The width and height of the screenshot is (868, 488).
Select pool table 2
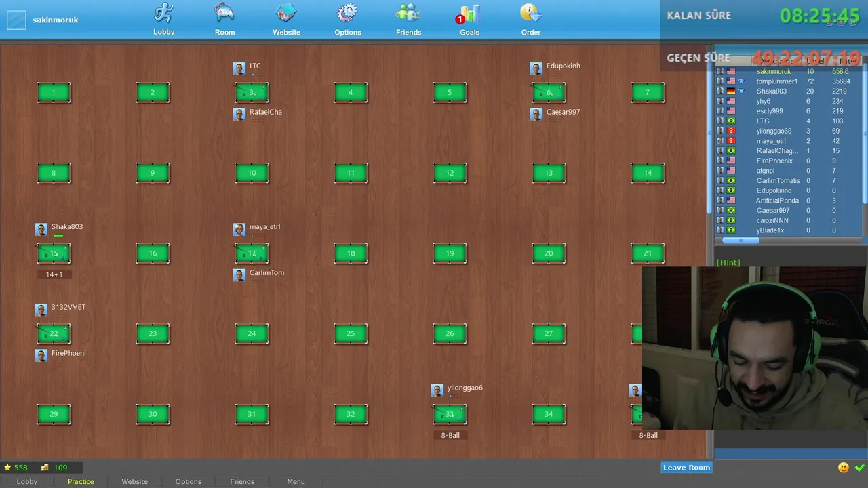tap(153, 93)
